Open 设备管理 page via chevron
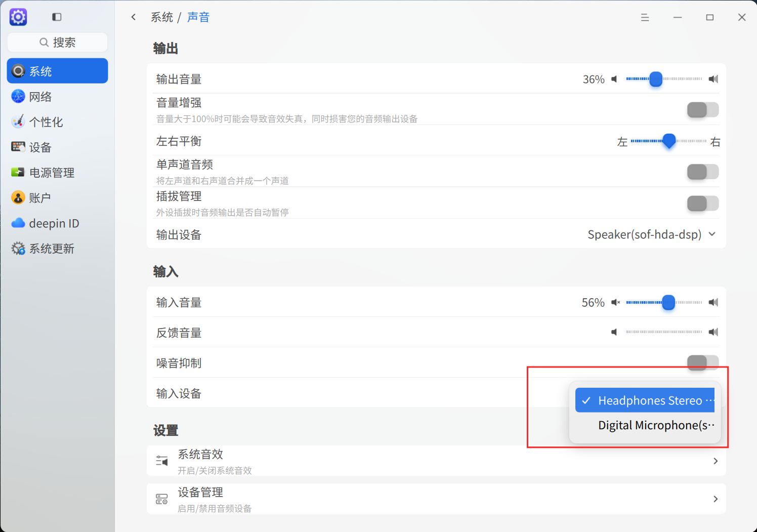The height and width of the screenshot is (532, 757). pos(716,499)
